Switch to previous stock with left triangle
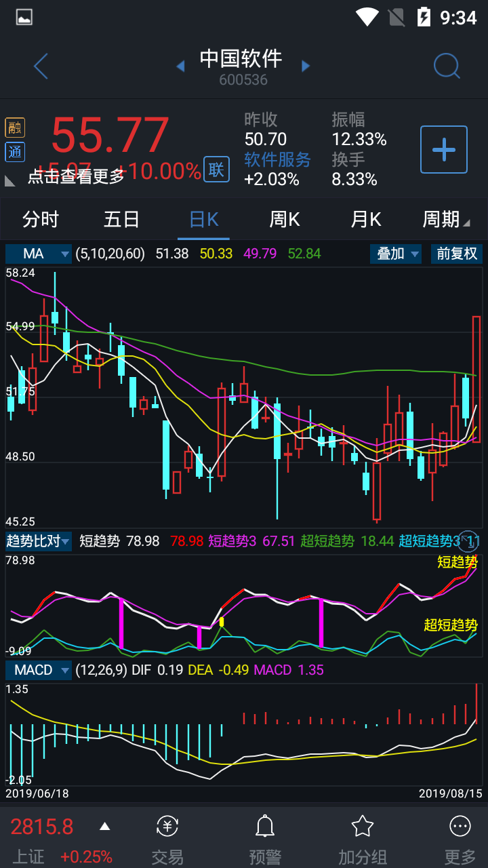This screenshot has width=488, height=868. (180, 66)
